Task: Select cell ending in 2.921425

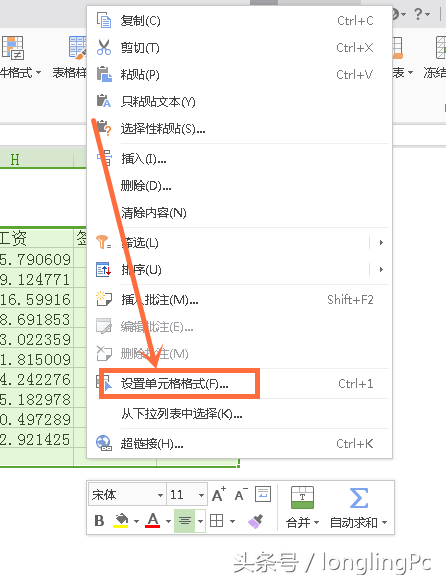Action: tap(37, 439)
